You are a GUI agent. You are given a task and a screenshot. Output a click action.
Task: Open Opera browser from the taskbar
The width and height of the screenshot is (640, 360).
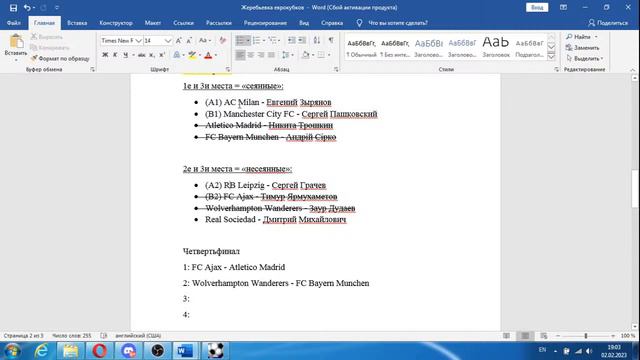pos(99,351)
